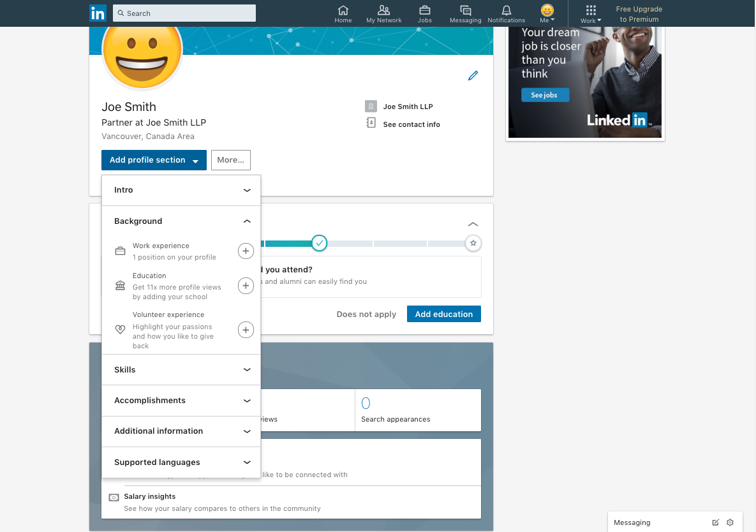Open Salary insights link
This screenshot has width=756, height=532.
(149, 496)
